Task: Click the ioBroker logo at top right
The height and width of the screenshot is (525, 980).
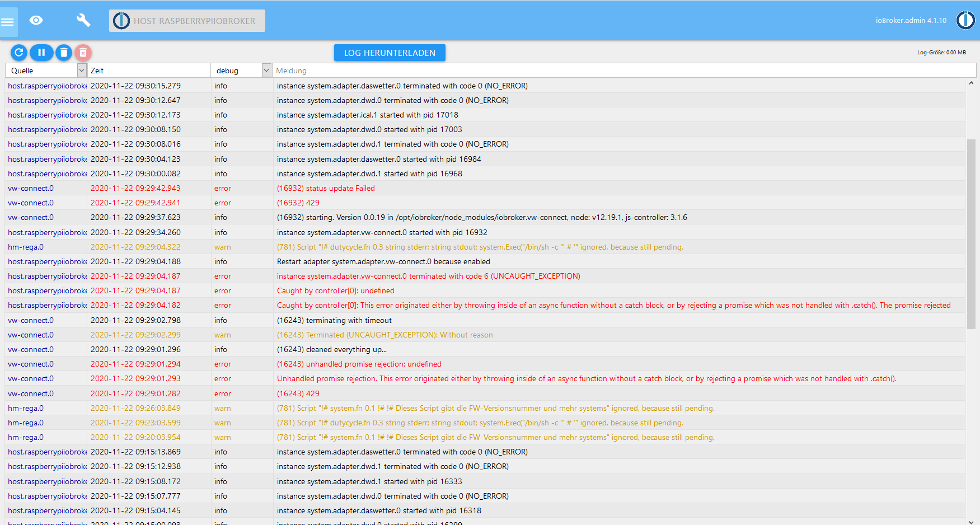Action: [x=965, y=20]
